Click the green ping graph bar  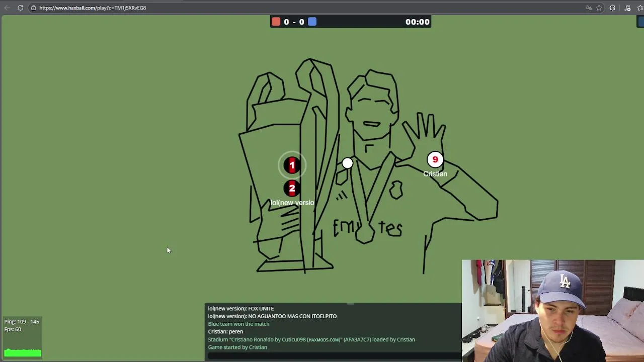point(23,353)
